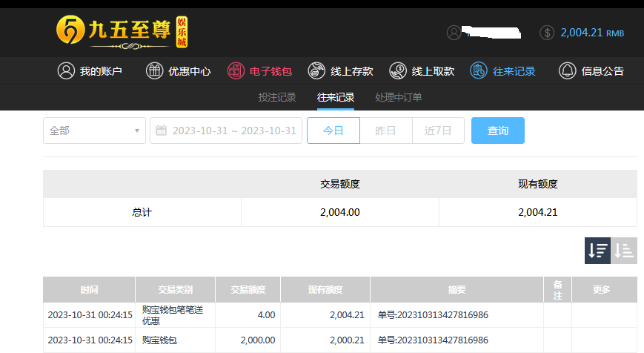Click the 总计 summary cell
The height and width of the screenshot is (353, 644).
(x=142, y=212)
